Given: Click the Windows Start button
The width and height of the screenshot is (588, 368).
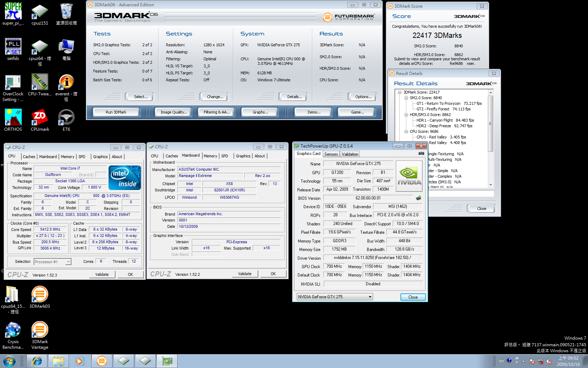Looking at the screenshot, I should click(9, 361).
